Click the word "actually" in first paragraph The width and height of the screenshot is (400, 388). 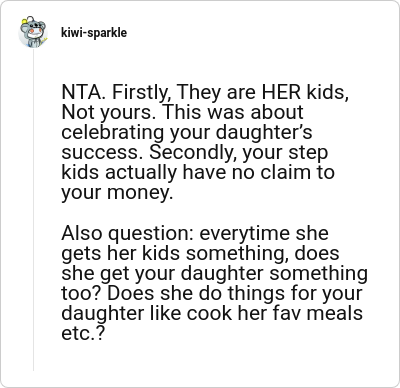point(140,173)
